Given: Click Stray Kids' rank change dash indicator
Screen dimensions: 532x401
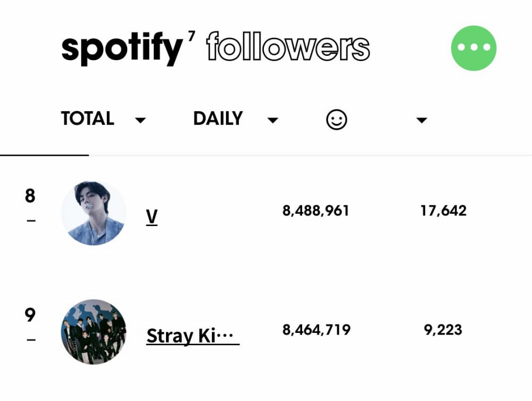Looking at the screenshot, I should (x=31, y=339).
